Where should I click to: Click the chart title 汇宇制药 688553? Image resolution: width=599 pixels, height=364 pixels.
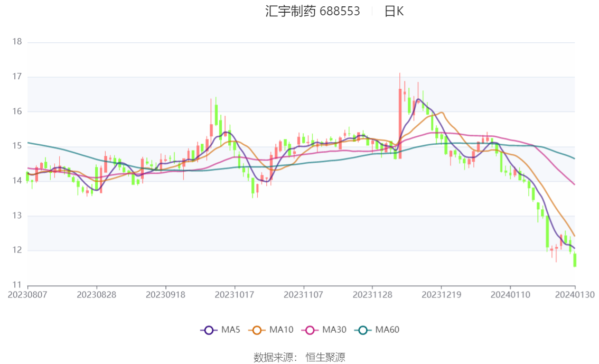click(x=313, y=11)
